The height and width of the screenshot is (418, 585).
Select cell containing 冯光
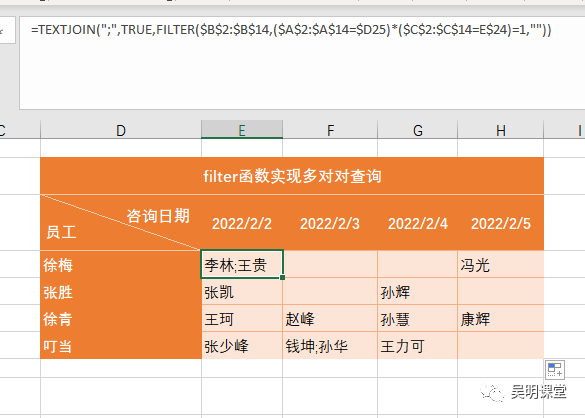(500, 264)
